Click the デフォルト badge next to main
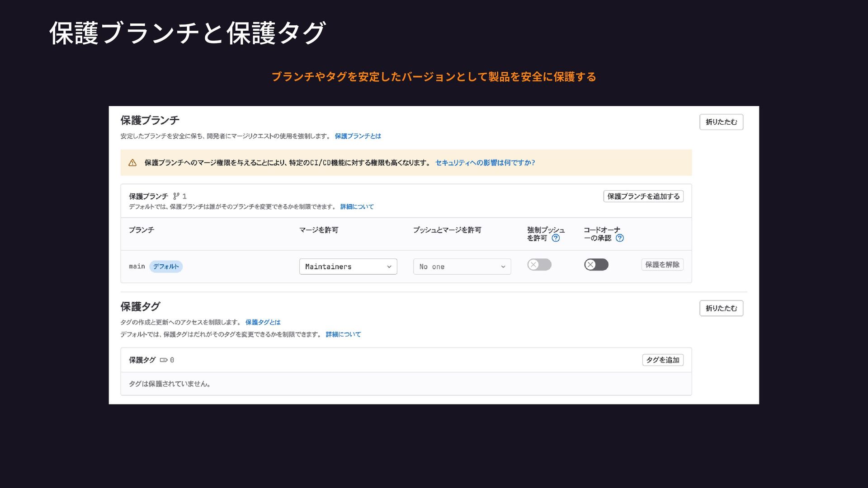Viewport: 868px width, 488px height. coord(166,267)
